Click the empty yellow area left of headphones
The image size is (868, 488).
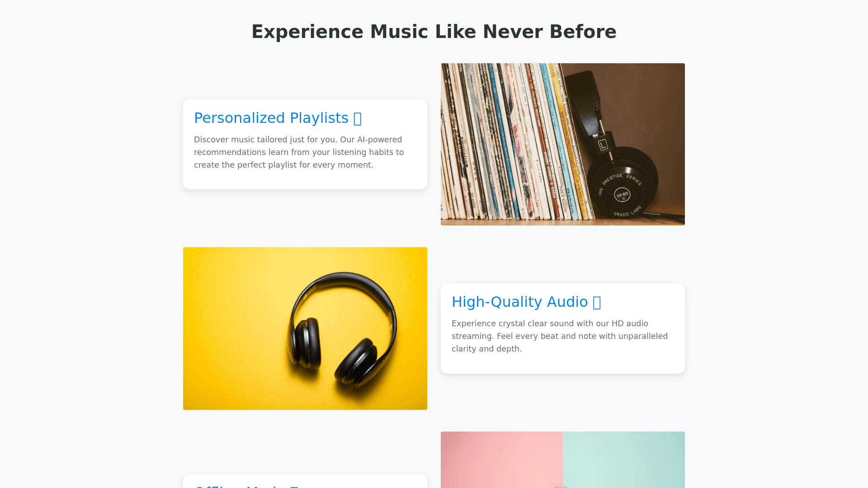pos(231,328)
